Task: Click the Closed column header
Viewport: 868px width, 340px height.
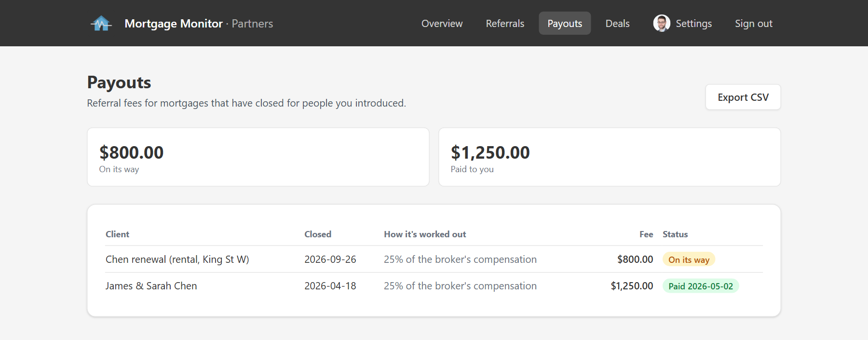Action: 318,234
